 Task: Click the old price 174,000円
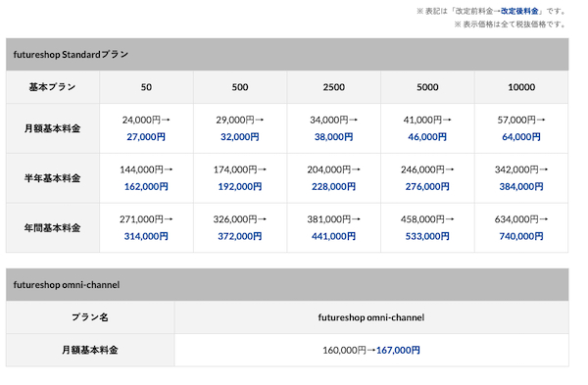pyautogui.click(x=235, y=169)
